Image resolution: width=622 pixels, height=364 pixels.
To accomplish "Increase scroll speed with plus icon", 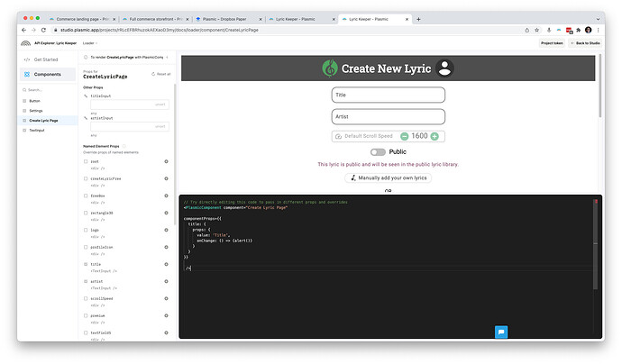I will coord(434,136).
